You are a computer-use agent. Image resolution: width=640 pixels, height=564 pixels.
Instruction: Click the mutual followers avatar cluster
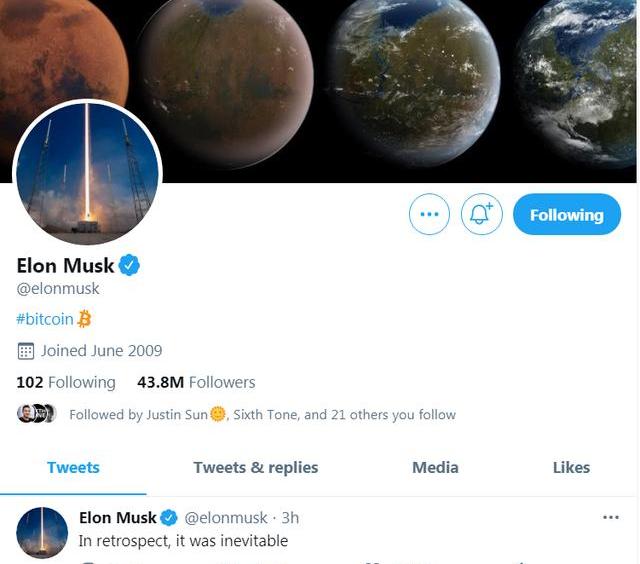[x=37, y=414]
